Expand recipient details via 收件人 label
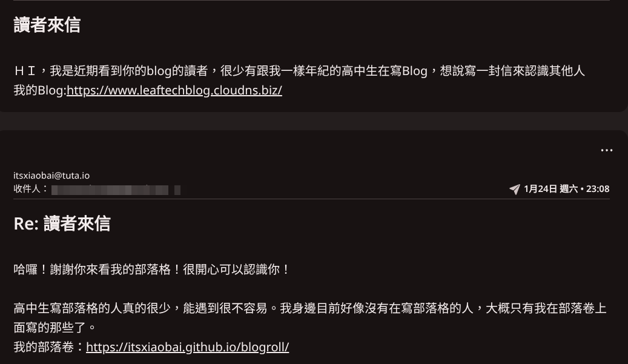The image size is (628, 364). tap(31, 189)
